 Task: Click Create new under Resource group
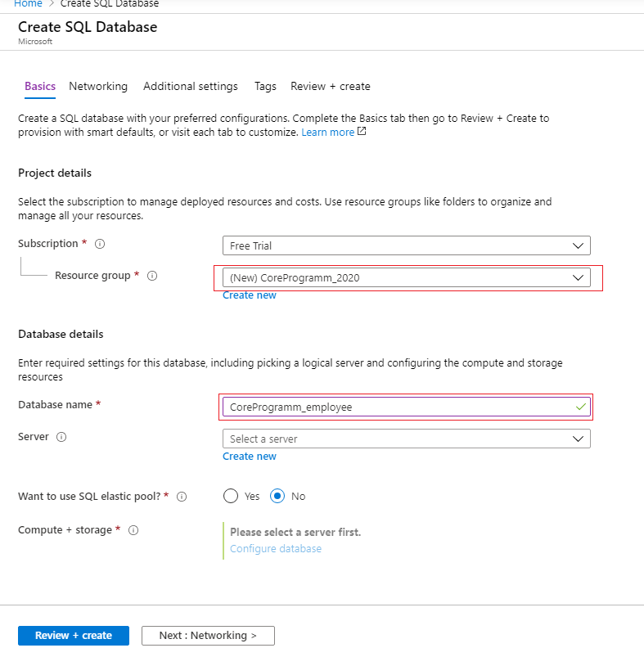(x=250, y=295)
